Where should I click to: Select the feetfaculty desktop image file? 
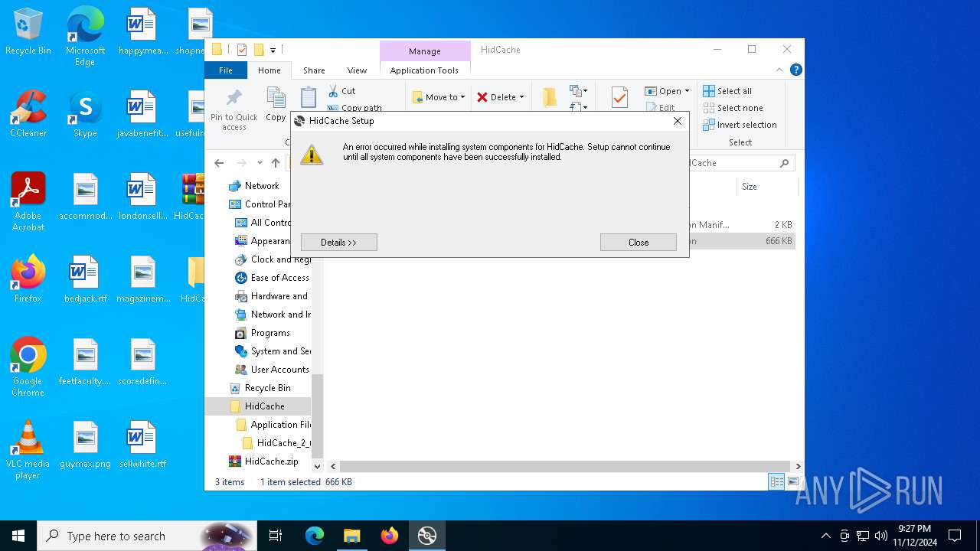[85, 363]
